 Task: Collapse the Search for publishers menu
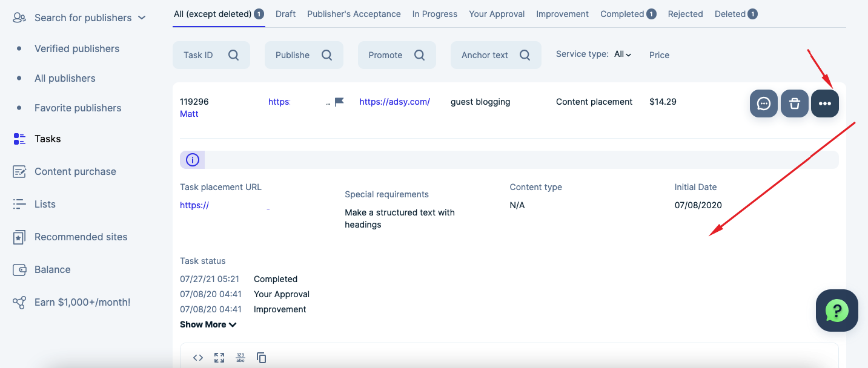point(142,18)
